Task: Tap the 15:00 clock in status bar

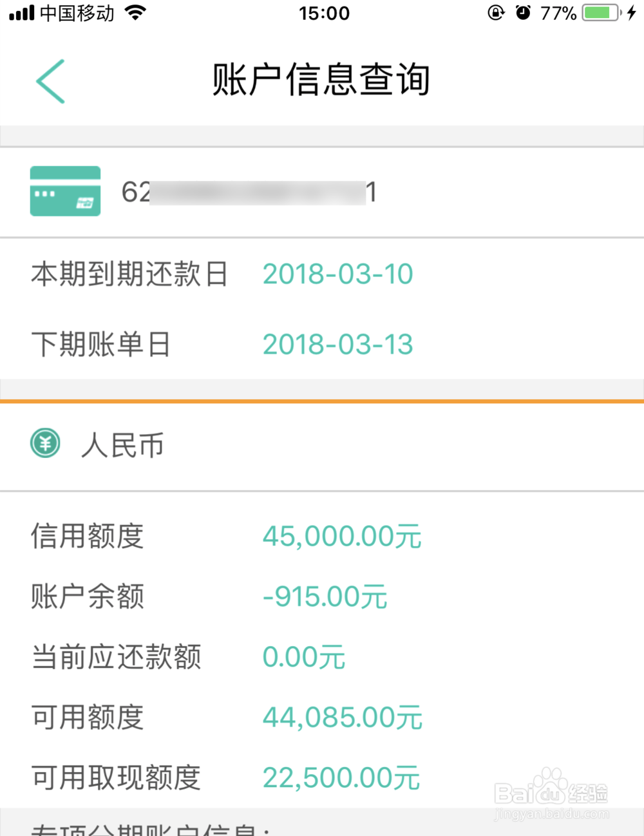Action: click(324, 13)
